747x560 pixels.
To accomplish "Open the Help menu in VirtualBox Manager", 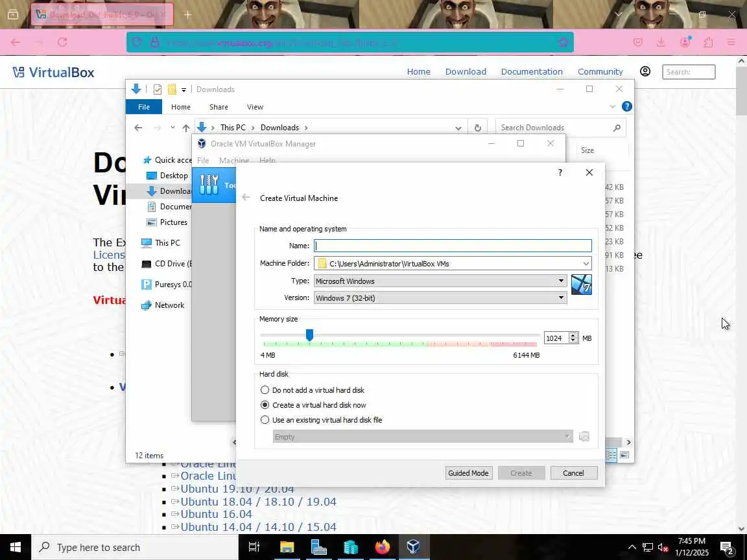I will pos(267,161).
